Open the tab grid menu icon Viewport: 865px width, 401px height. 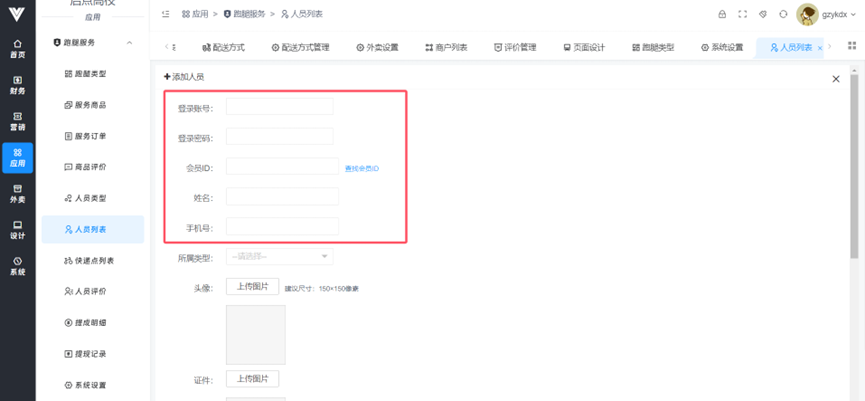point(851,47)
